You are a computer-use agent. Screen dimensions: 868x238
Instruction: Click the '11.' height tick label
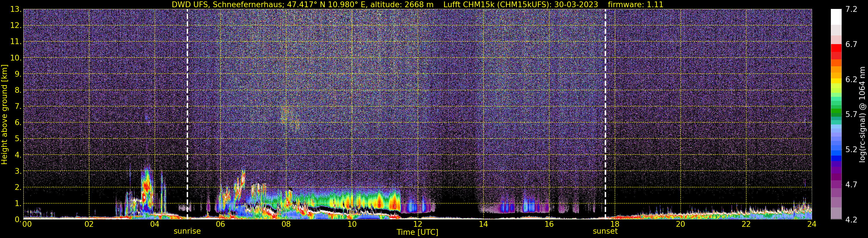pos(16,42)
